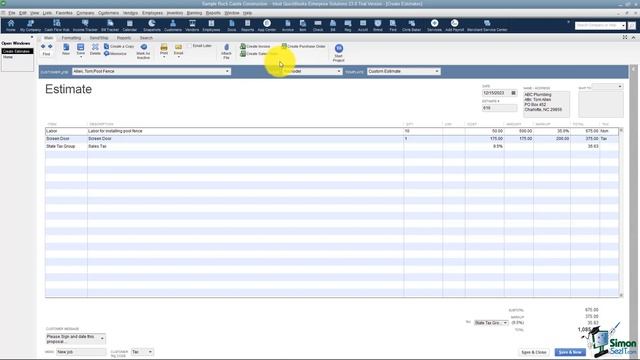The height and width of the screenshot is (360, 640).
Task: Open the Calendar icon
Action: pos(129,25)
